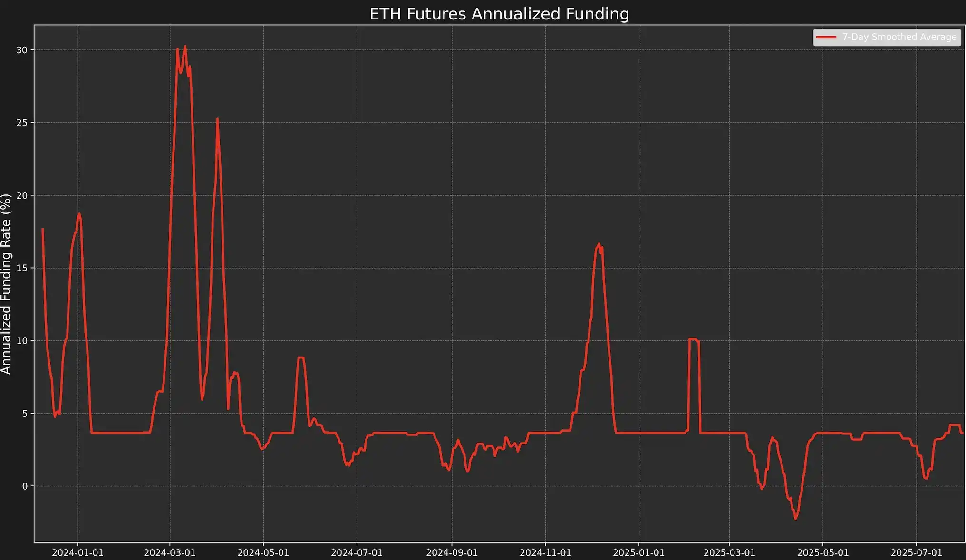Screen dimensions: 966x560
Task: Click the 0 y-axis tick label
Action: (x=25, y=486)
